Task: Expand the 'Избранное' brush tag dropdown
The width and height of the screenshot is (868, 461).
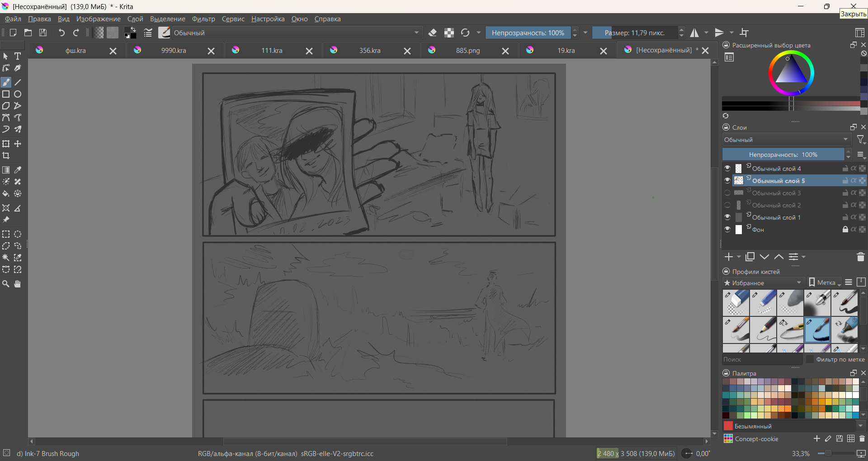Action: click(x=763, y=282)
